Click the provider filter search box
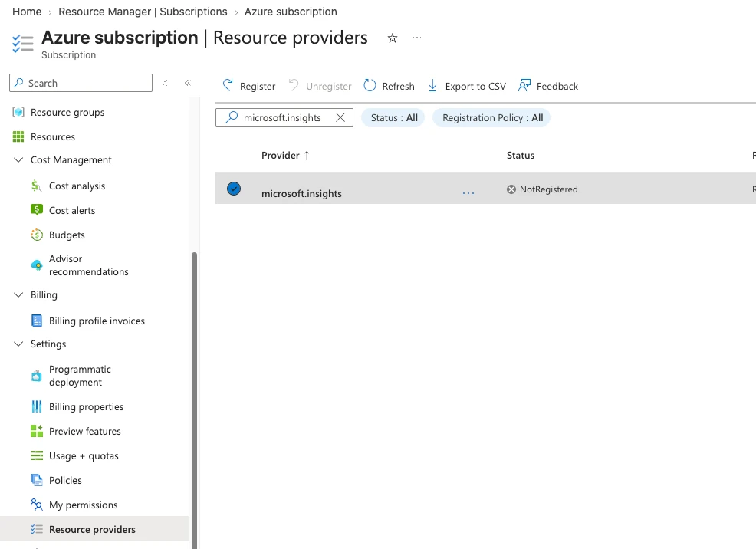Image resolution: width=756 pixels, height=549 pixels. [x=284, y=117]
